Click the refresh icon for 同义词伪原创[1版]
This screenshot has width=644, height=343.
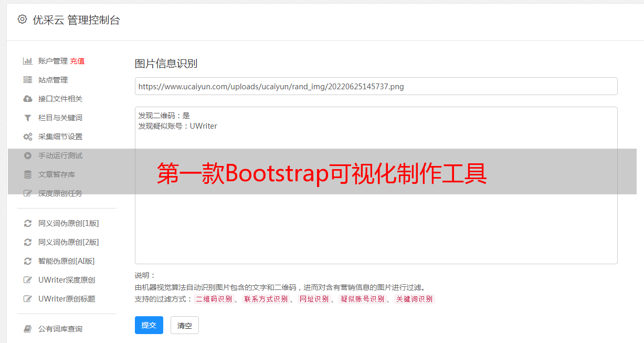28,223
